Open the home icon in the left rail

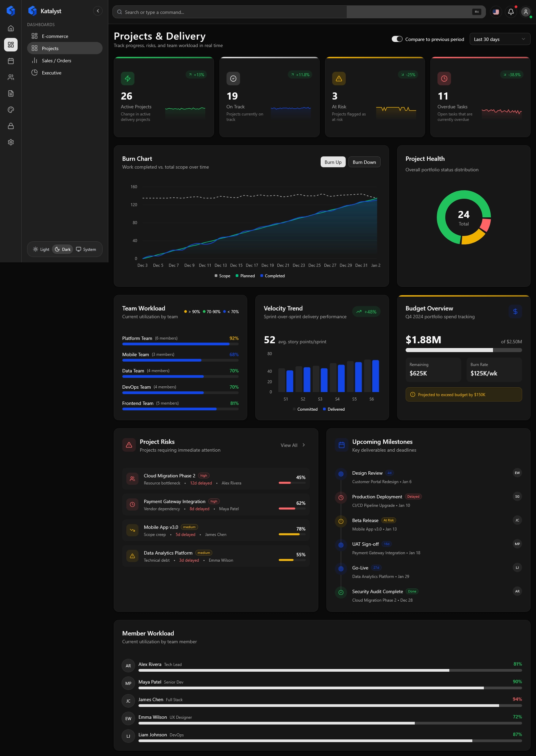point(11,28)
